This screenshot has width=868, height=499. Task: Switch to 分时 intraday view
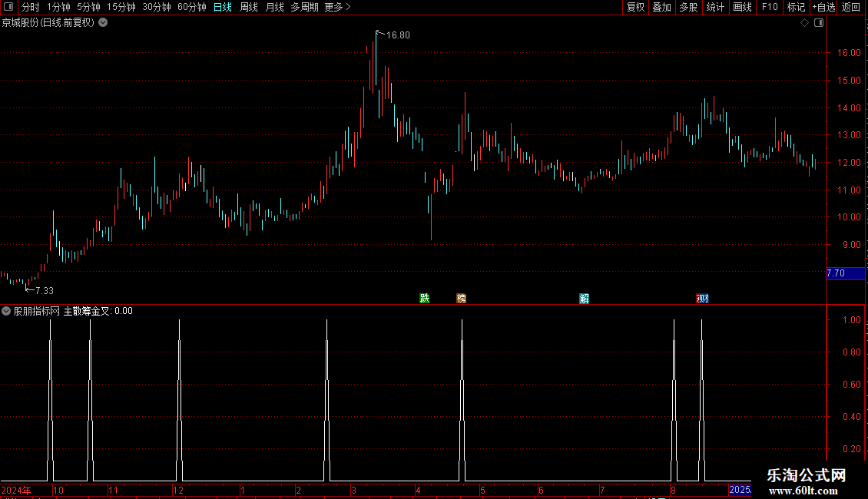(x=31, y=7)
